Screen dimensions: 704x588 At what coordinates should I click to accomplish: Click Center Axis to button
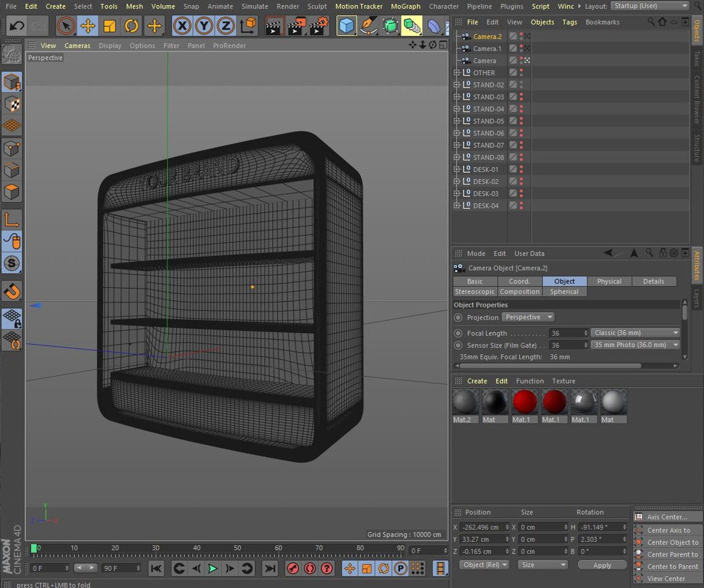pos(669,530)
